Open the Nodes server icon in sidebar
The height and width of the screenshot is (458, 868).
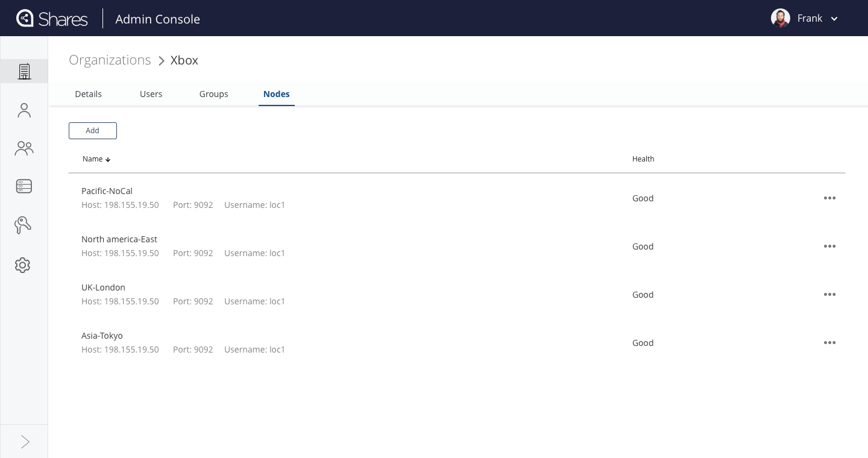pyautogui.click(x=24, y=186)
